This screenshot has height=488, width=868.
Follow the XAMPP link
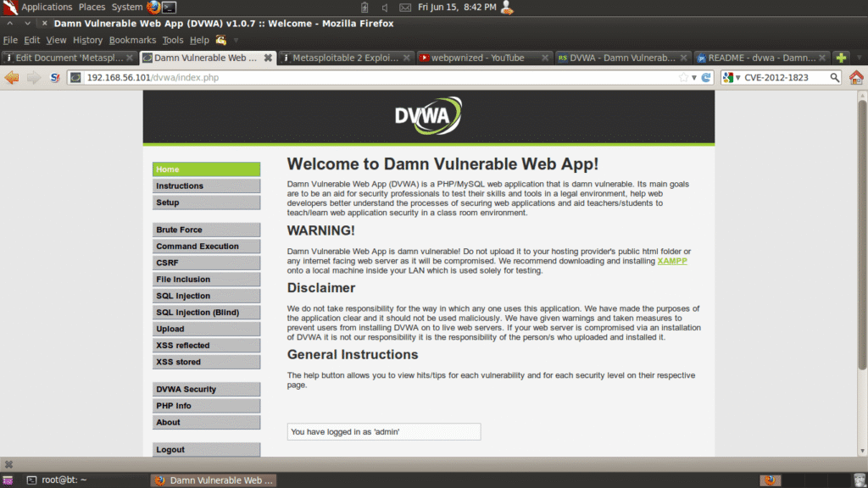pos(672,261)
